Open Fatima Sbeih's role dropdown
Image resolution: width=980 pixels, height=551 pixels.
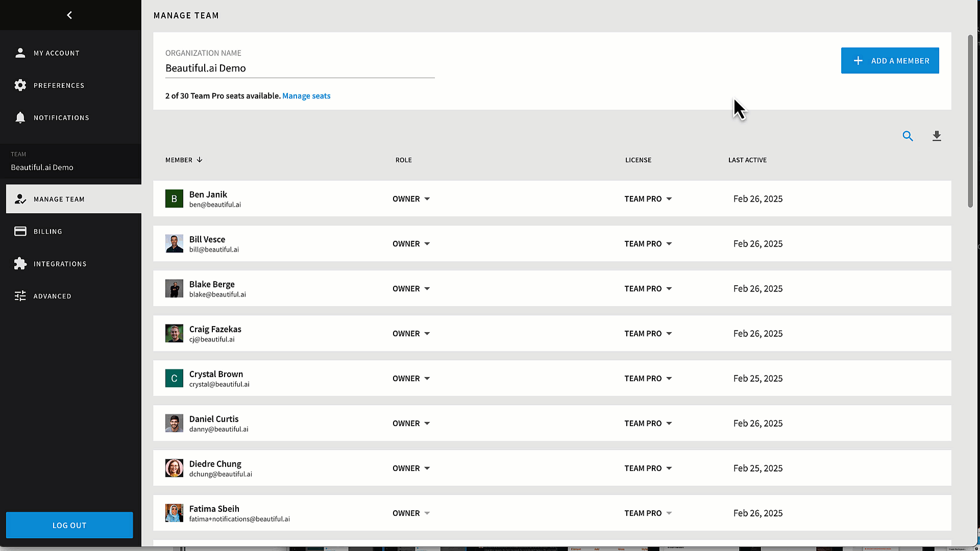411,513
